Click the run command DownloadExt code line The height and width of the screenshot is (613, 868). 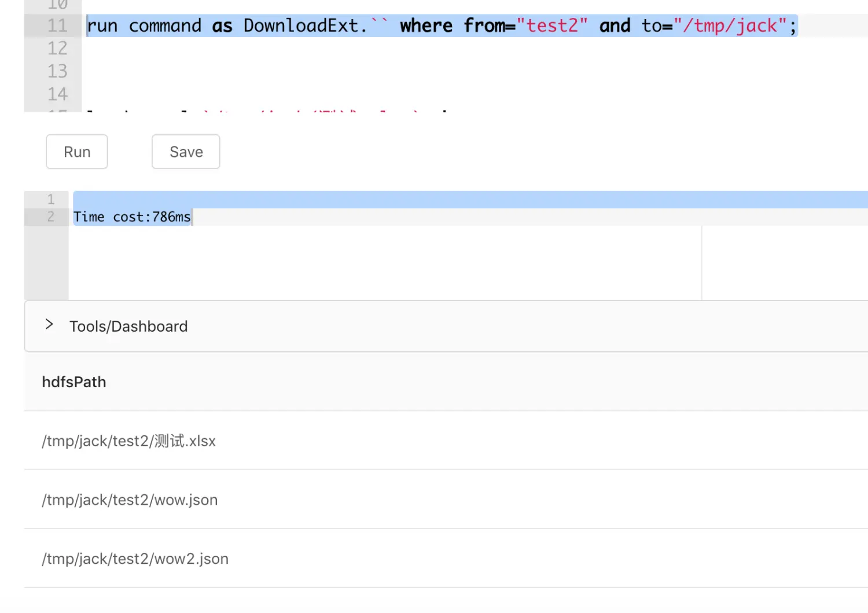pyautogui.click(x=442, y=25)
